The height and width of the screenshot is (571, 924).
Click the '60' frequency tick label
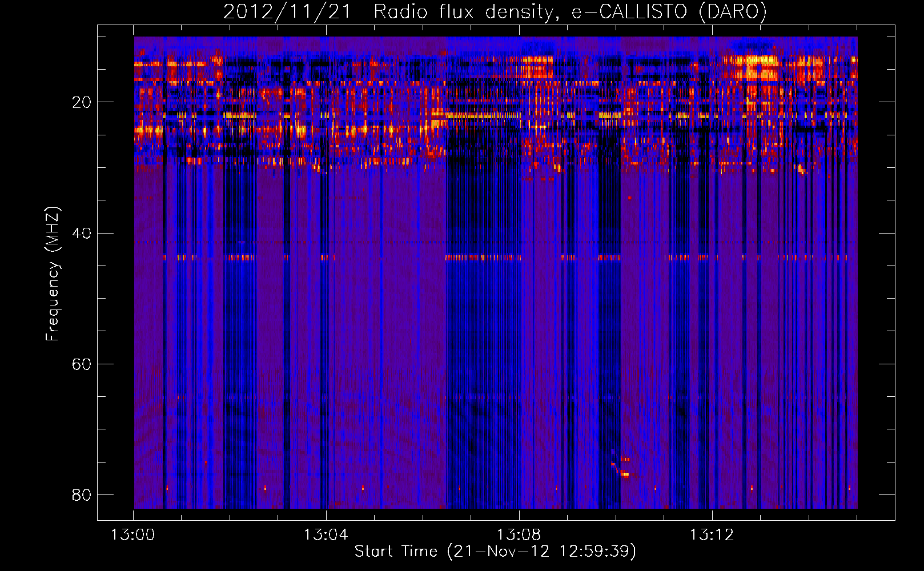(82, 364)
